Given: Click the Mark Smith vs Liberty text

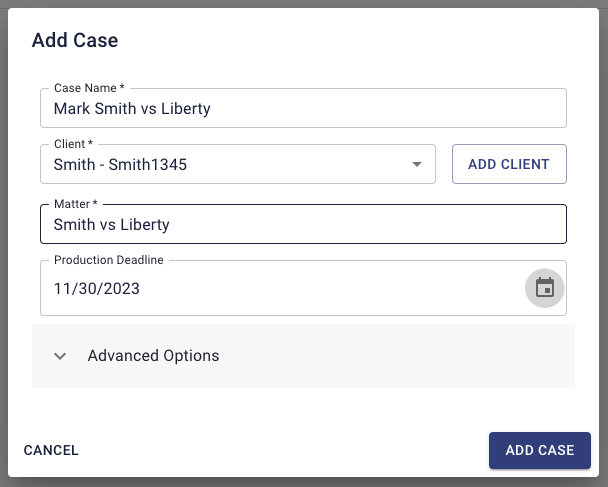Looking at the screenshot, I should [132, 108].
